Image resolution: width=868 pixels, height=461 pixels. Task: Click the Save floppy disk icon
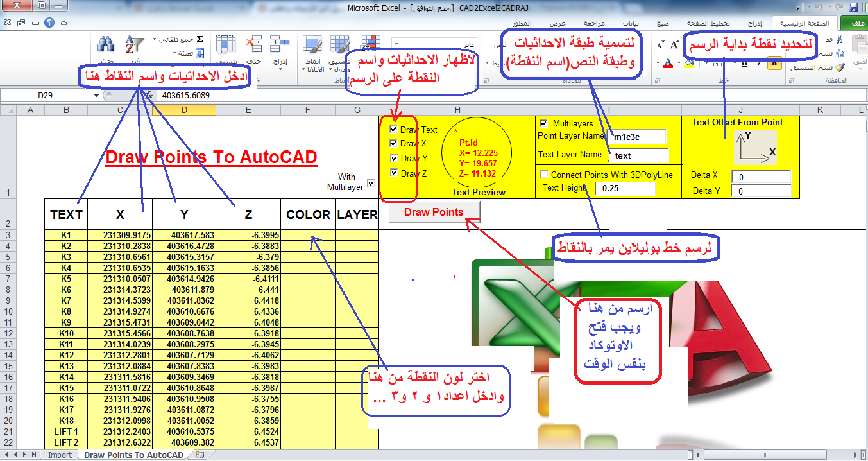854,8
